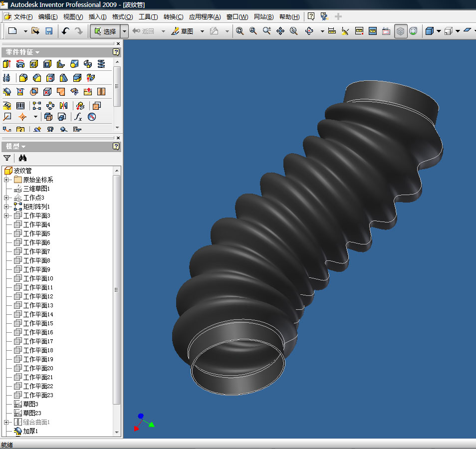Viewport: 476px width, 449px height.
Task: Expand the 原始坐标系 folder node
Action: (x=6, y=180)
